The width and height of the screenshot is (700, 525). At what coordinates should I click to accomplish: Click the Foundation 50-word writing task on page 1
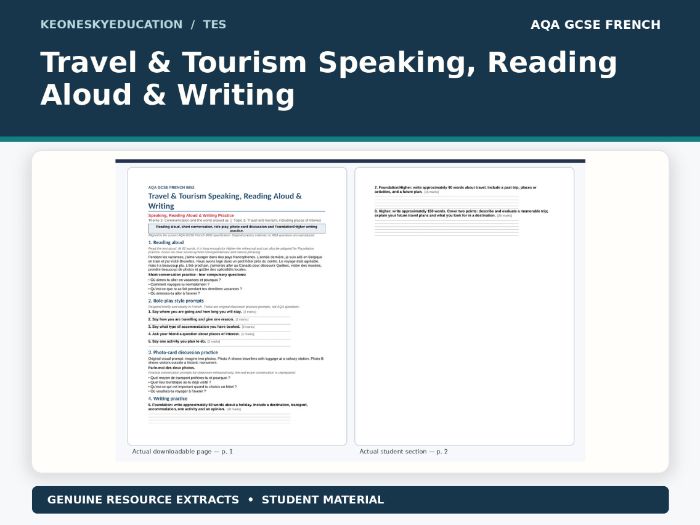228,407
